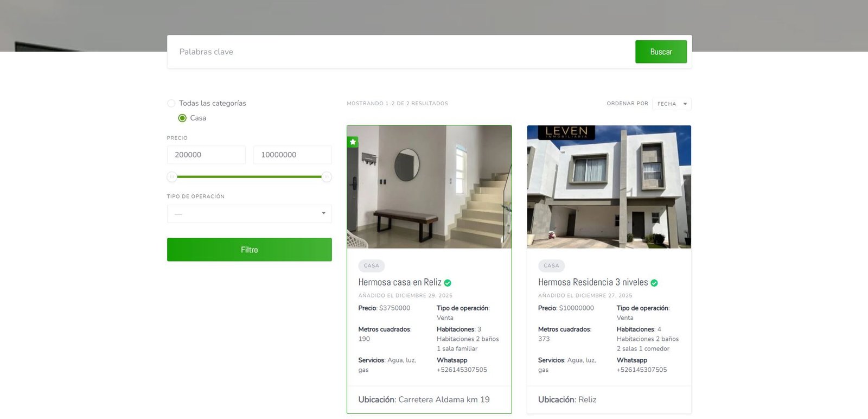868x419 pixels.
Task: Click the minimum price field showing 200000
Action: click(x=206, y=155)
